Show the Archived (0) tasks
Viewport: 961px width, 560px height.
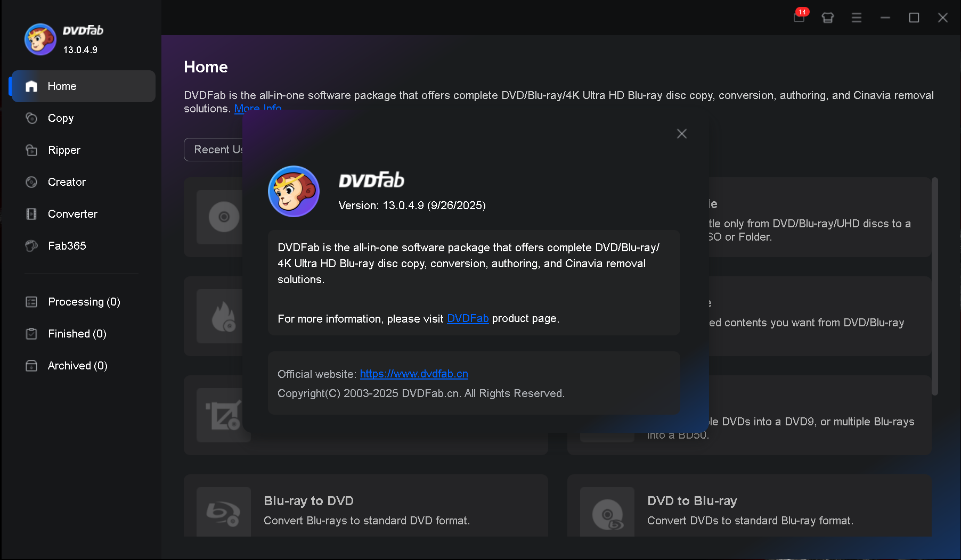pos(77,366)
